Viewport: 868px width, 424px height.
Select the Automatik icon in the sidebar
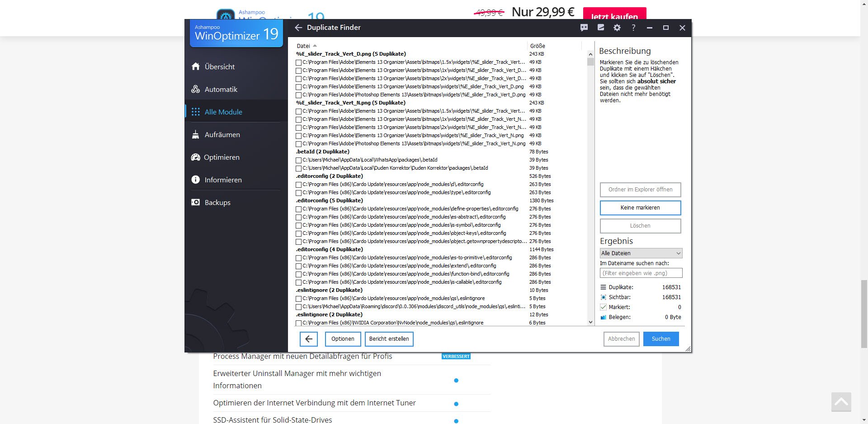point(195,89)
